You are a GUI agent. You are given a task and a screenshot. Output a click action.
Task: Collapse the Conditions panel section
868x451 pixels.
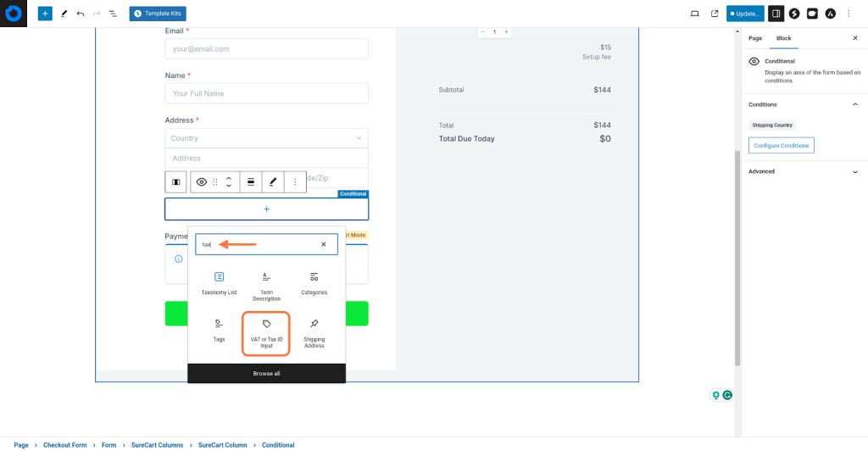point(854,104)
